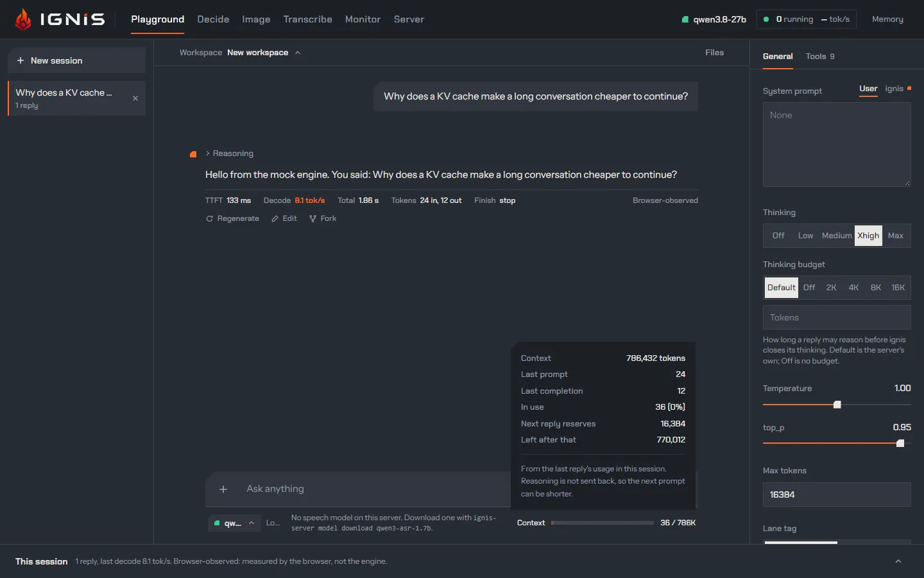Switch to the Decide tab
Screen dimensions: 924x578
213,19
